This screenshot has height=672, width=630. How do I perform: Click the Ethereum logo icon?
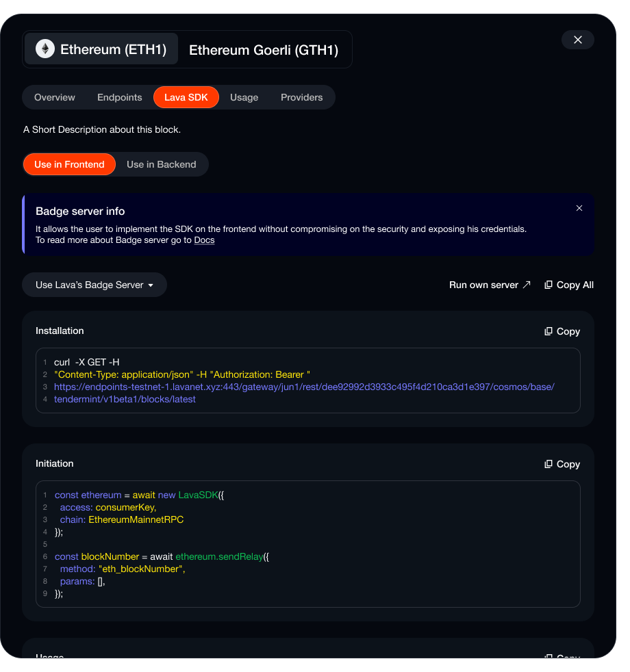[45, 49]
